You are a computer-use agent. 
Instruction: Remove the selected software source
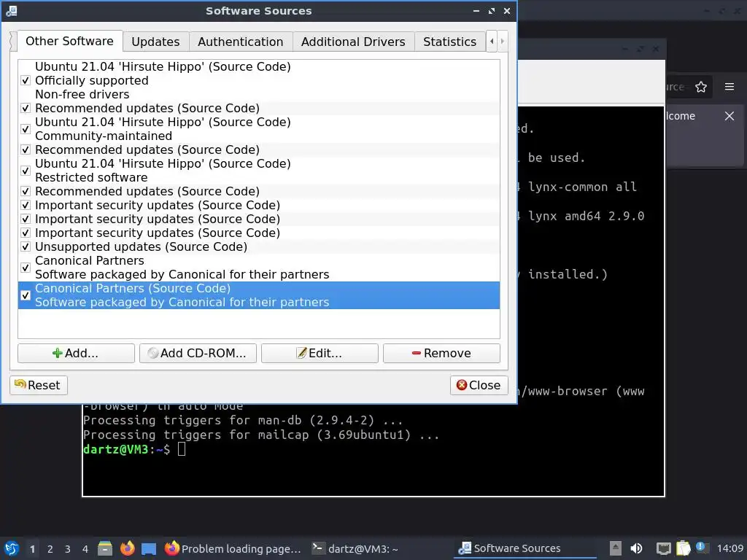pyautogui.click(x=441, y=354)
